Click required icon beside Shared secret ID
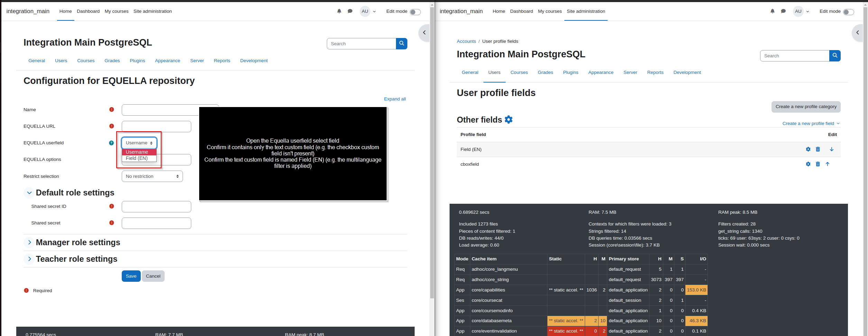The width and height of the screenshot is (868, 336). (x=112, y=206)
